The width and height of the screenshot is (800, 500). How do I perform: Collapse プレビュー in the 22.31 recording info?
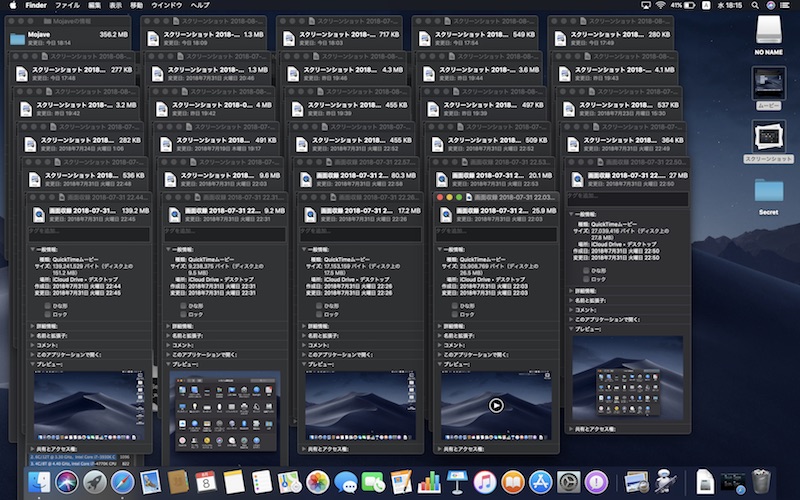168,364
